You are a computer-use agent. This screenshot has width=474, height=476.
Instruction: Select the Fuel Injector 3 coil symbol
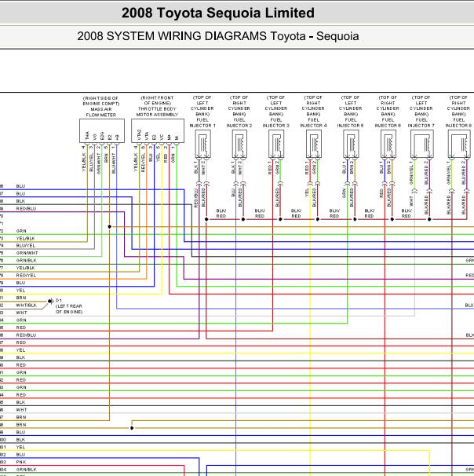(x=276, y=144)
